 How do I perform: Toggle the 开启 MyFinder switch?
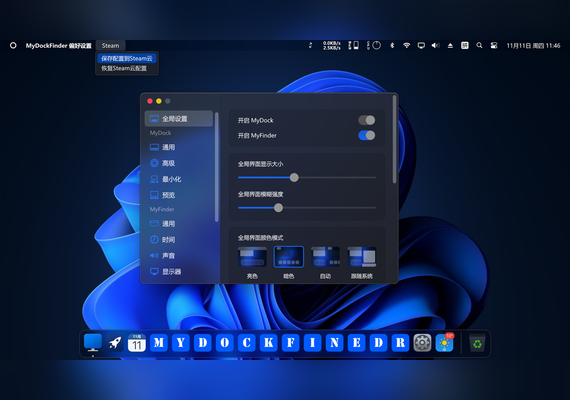tap(366, 135)
